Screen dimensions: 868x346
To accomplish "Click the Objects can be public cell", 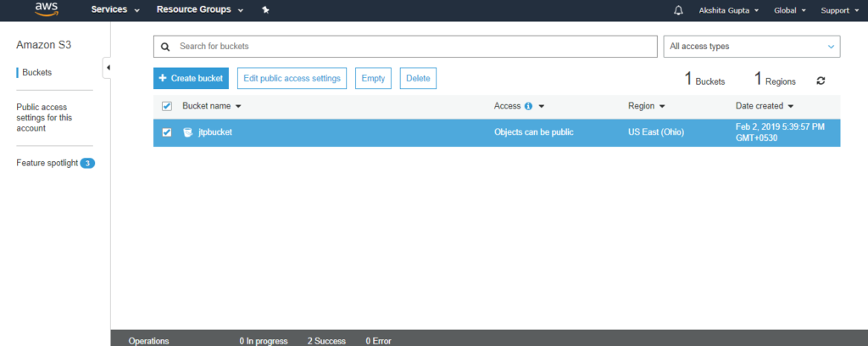I will pyautogui.click(x=534, y=132).
